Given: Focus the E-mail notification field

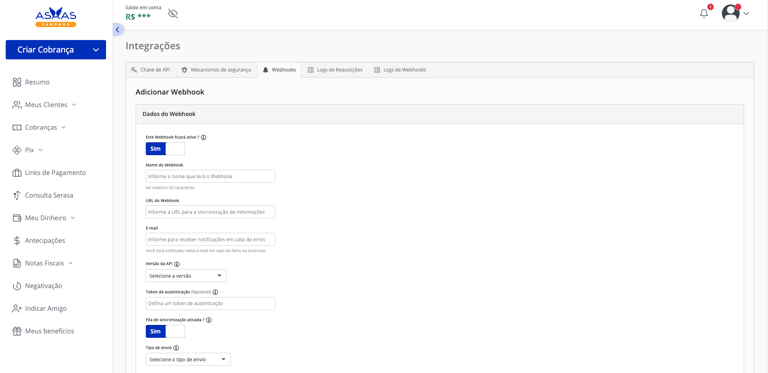Looking at the screenshot, I should coord(210,239).
